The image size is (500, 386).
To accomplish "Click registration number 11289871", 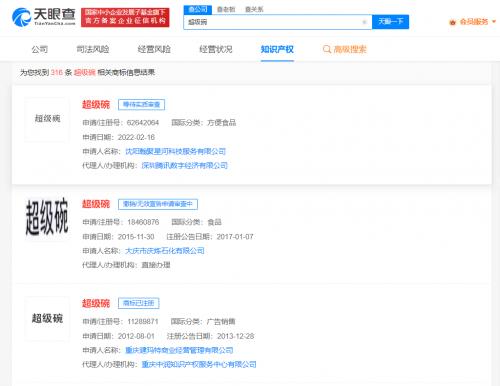I will coord(143,321).
